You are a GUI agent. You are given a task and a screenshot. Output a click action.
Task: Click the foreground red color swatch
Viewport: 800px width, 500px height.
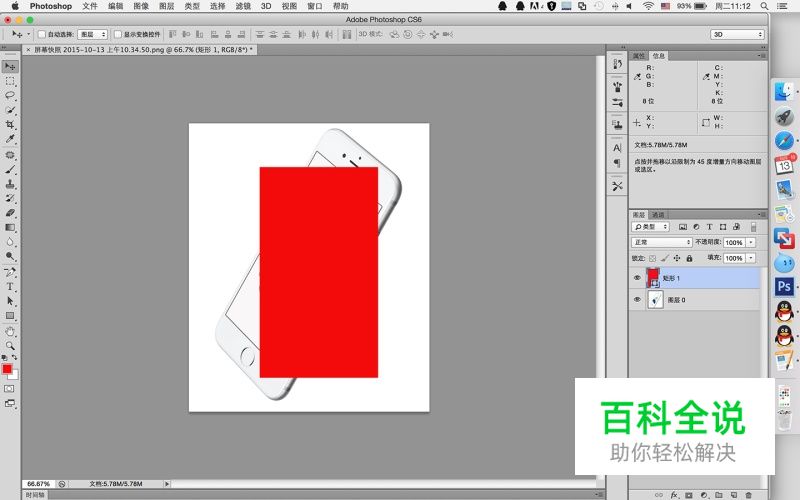coord(7,369)
